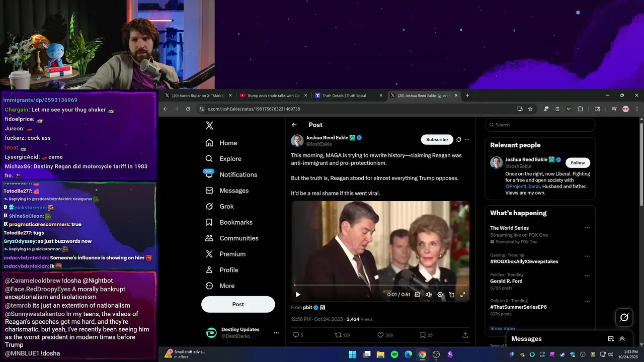Open Chrome media controls icon
Screen dimensions: 644x362
[614, 109]
